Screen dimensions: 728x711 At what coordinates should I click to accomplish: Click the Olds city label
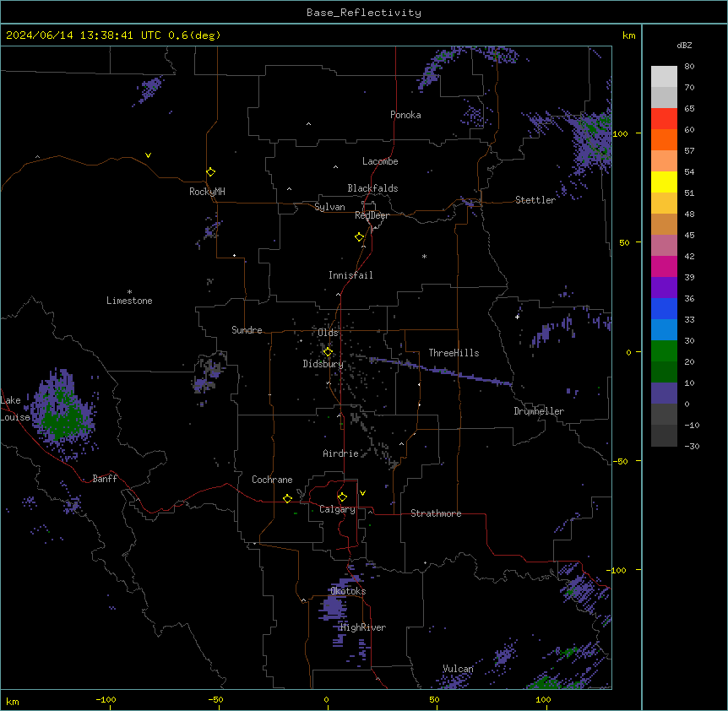point(328,333)
